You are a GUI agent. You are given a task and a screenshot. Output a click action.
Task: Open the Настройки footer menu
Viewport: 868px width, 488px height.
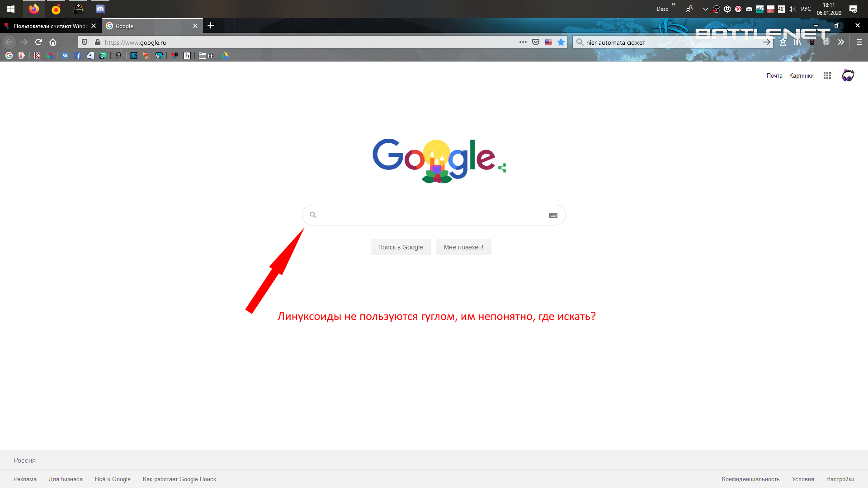point(840,479)
